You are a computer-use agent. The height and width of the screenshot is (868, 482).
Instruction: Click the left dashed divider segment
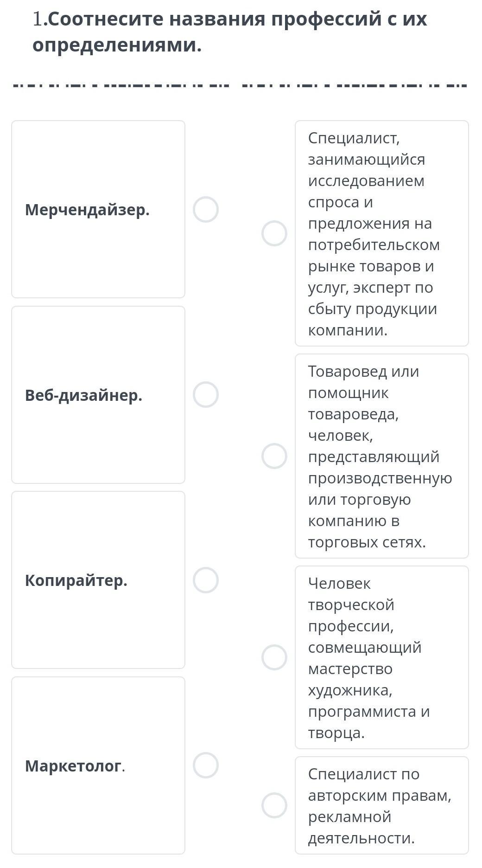pos(120,86)
